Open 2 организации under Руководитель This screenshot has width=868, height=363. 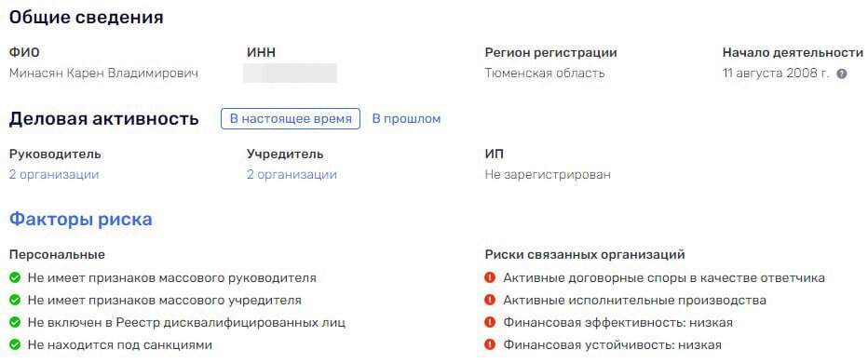tap(54, 175)
